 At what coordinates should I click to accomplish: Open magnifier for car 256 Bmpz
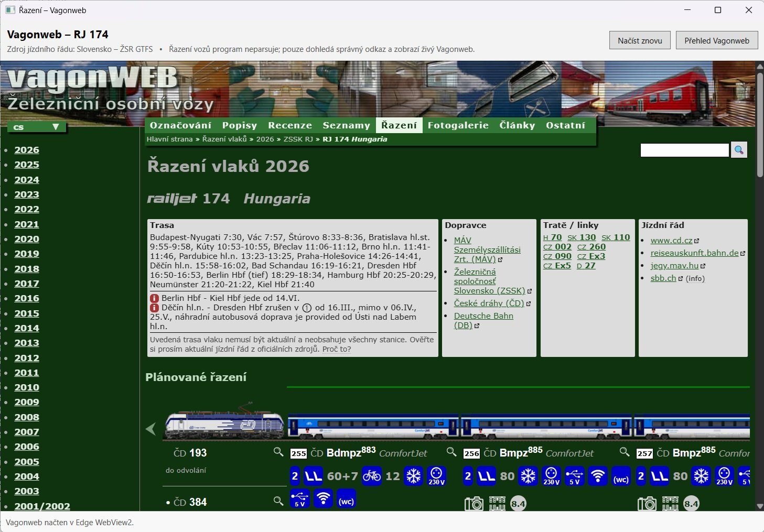coord(625,452)
